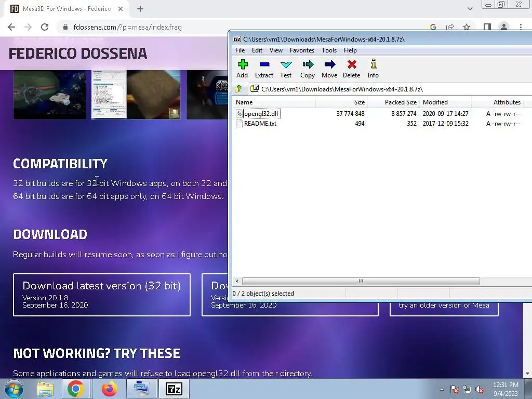Click the 7-Zip address path field
This screenshot has width=532, height=399.
pyautogui.click(x=390, y=89)
